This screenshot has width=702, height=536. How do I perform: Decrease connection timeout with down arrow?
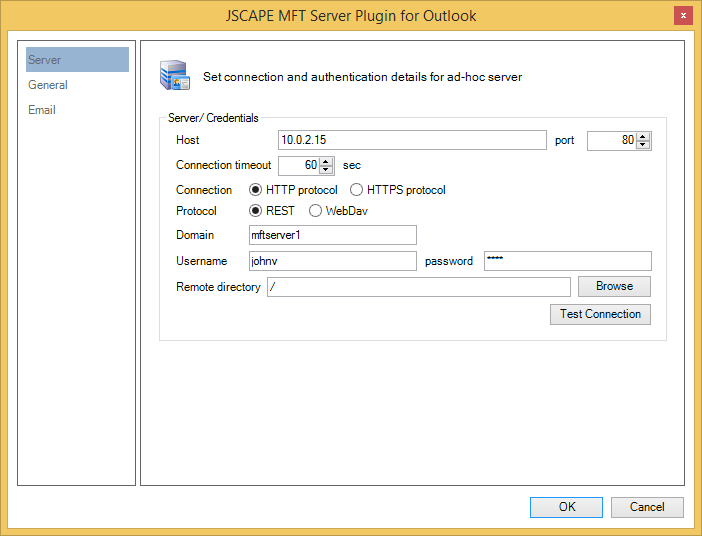pos(326,169)
